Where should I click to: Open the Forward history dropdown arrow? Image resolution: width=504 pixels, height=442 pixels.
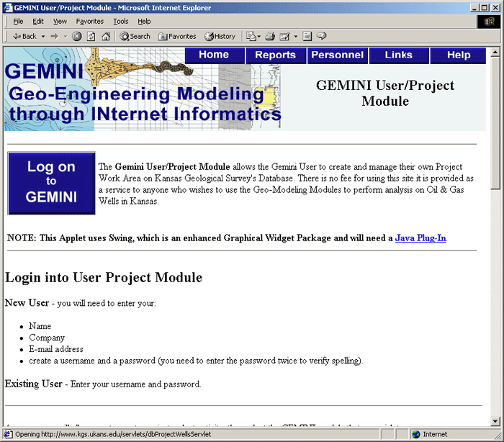(66, 36)
